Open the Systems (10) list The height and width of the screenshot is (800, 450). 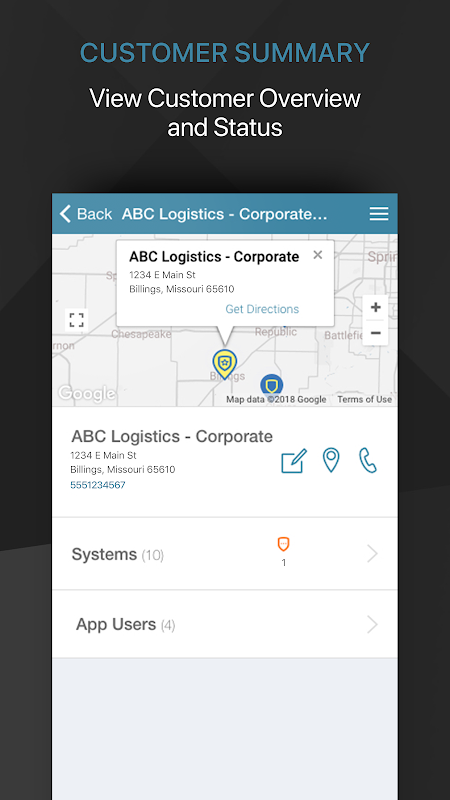[x=224, y=554]
